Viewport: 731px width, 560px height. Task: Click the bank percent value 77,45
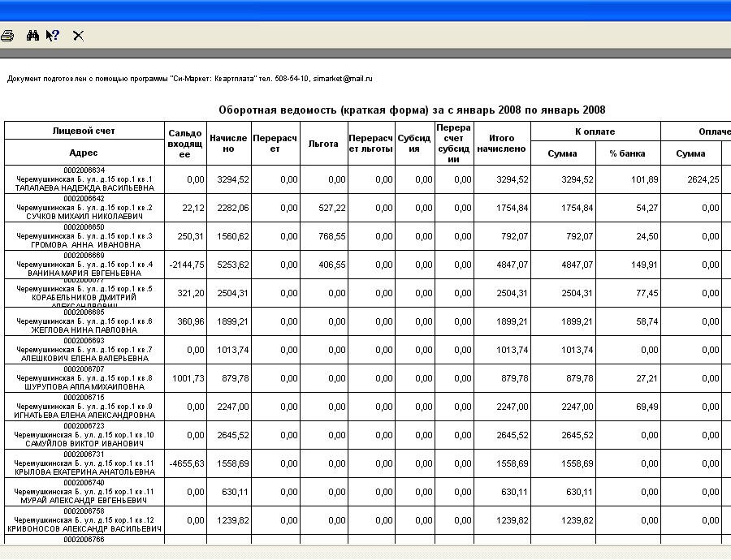tap(647, 293)
